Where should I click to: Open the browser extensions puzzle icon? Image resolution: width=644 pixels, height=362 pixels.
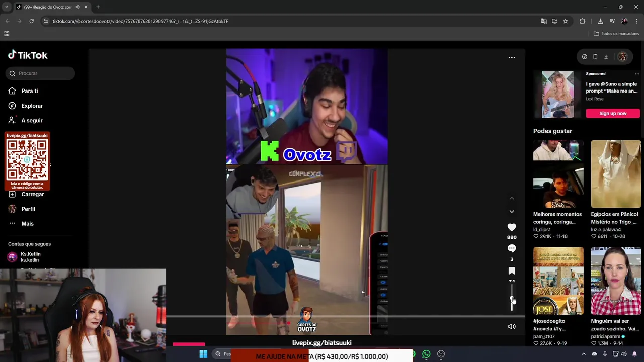pyautogui.click(x=583, y=21)
